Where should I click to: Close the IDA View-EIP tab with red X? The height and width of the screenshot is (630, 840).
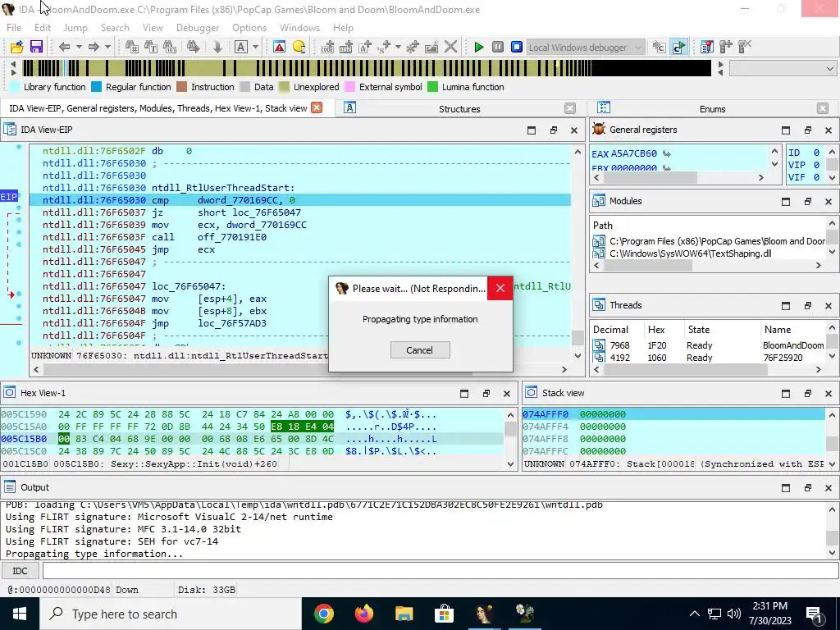(x=317, y=107)
